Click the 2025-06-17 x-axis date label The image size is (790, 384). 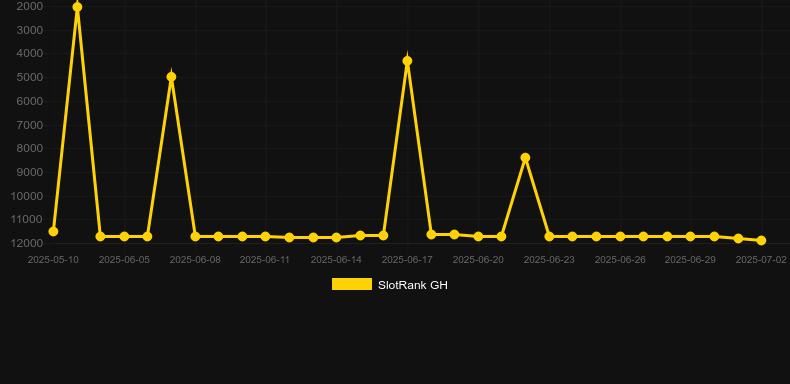(x=407, y=260)
